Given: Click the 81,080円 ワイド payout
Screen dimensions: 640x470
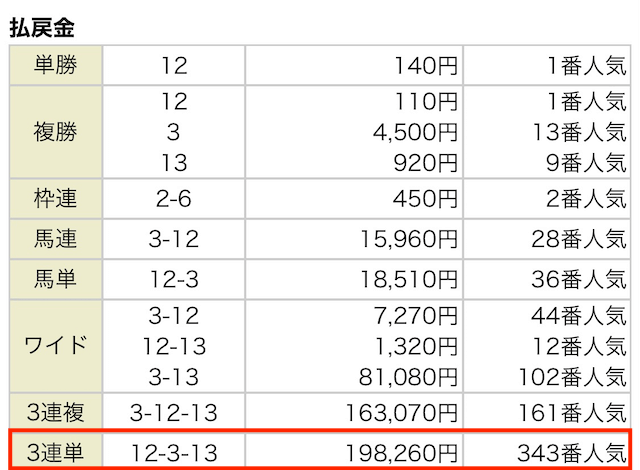Looking at the screenshot, I should 408,377.
